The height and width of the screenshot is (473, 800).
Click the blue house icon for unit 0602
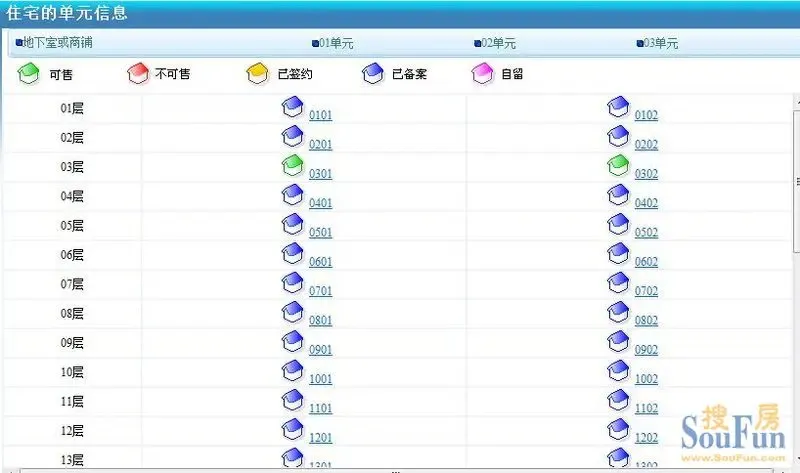[618, 254]
